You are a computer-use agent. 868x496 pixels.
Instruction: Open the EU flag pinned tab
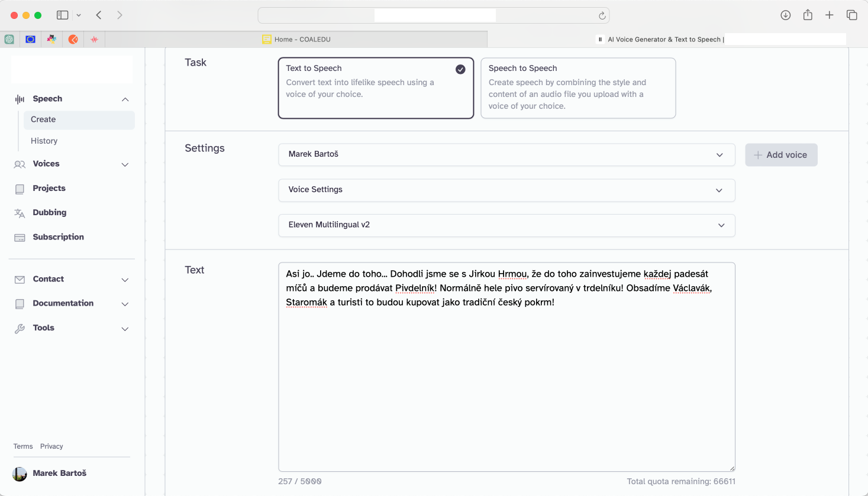click(x=30, y=40)
